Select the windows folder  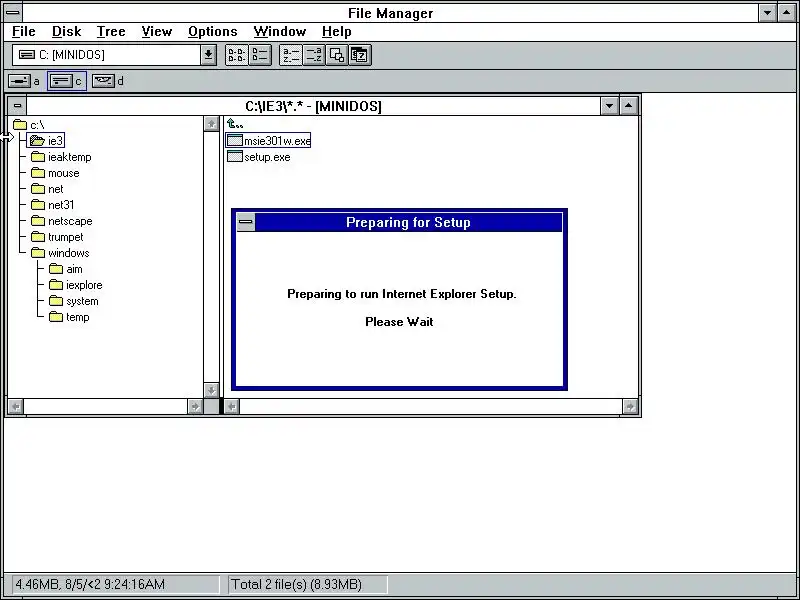click(x=60, y=253)
